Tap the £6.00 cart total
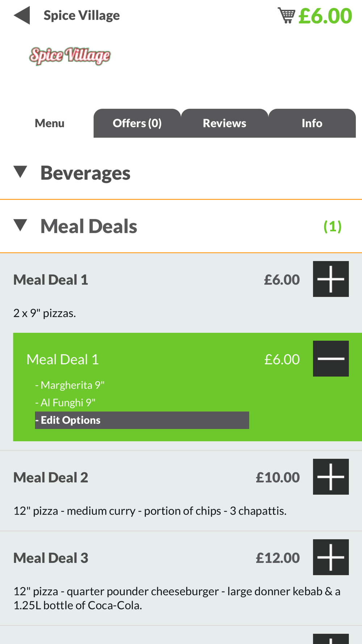 click(x=325, y=16)
